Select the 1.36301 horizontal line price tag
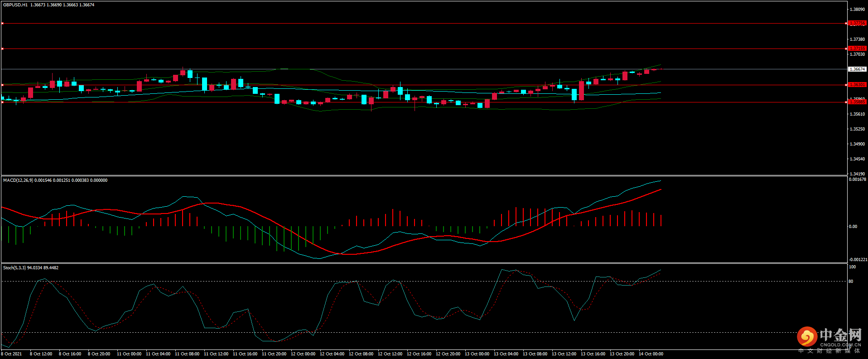The height and width of the screenshot is (359, 868). click(857, 85)
